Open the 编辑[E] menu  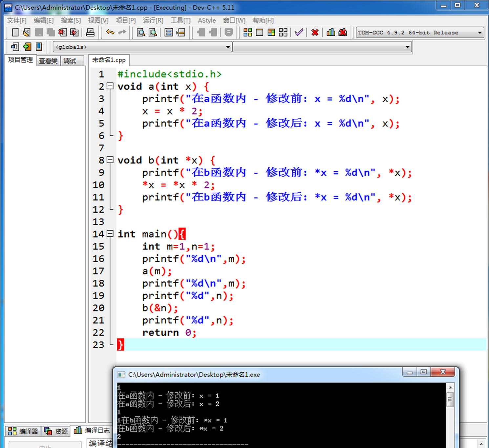tap(44, 20)
